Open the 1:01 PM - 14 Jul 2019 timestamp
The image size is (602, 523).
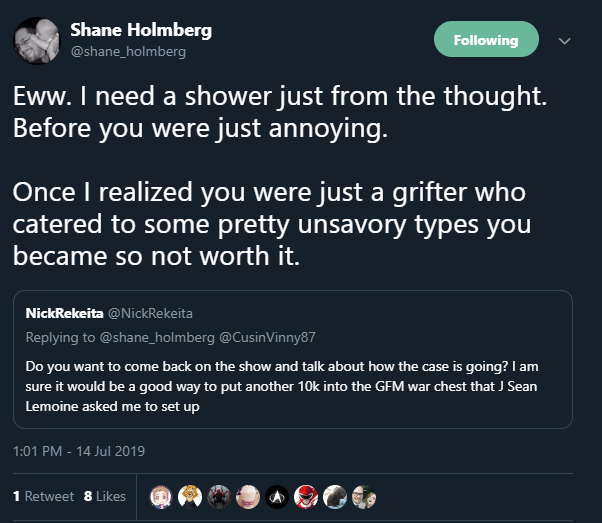pyautogui.click(x=79, y=451)
